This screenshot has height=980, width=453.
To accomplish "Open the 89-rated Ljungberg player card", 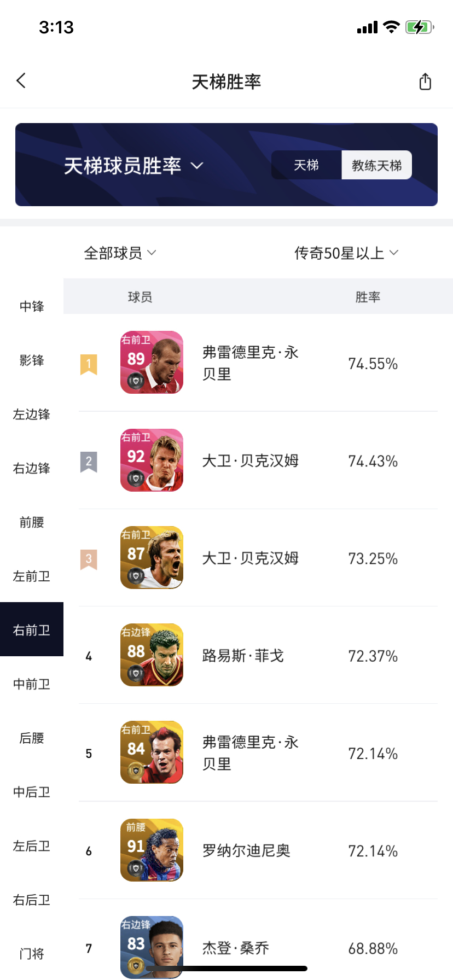I will (152, 362).
